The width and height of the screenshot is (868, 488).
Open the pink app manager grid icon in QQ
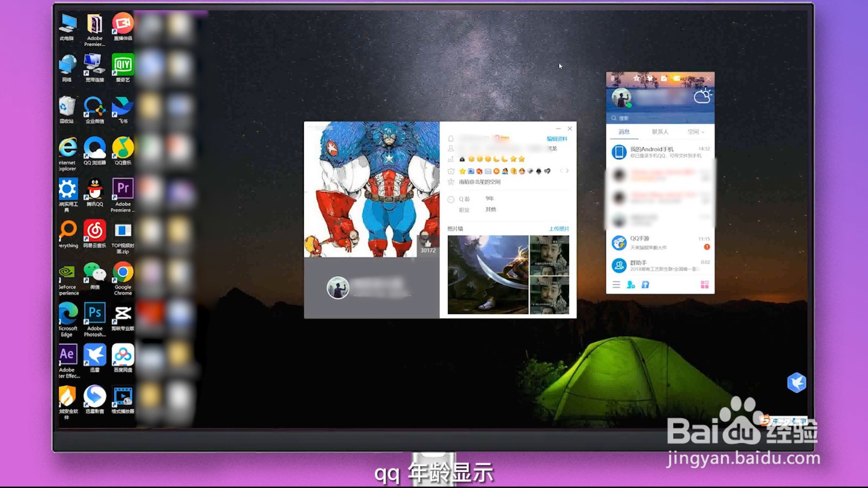tap(705, 285)
